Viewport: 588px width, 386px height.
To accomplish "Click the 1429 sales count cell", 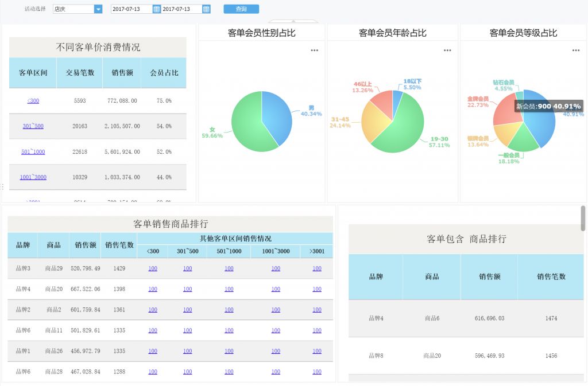I will click(x=119, y=268).
